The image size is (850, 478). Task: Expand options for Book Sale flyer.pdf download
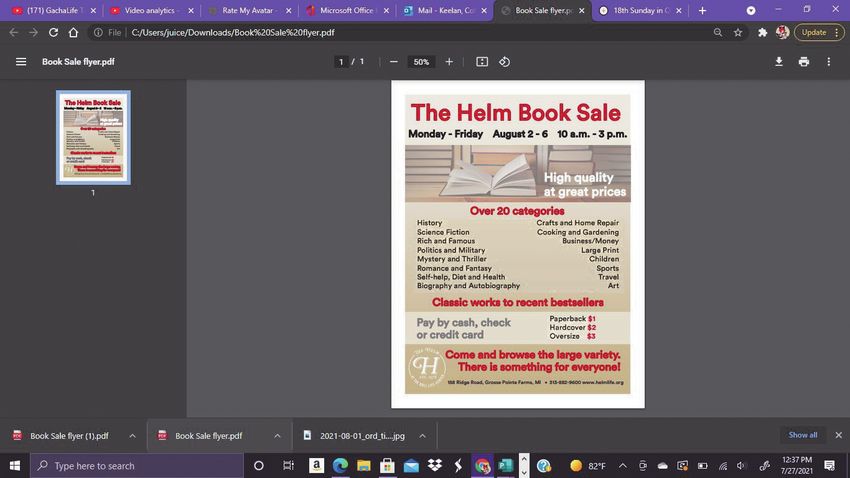click(277, 436)
